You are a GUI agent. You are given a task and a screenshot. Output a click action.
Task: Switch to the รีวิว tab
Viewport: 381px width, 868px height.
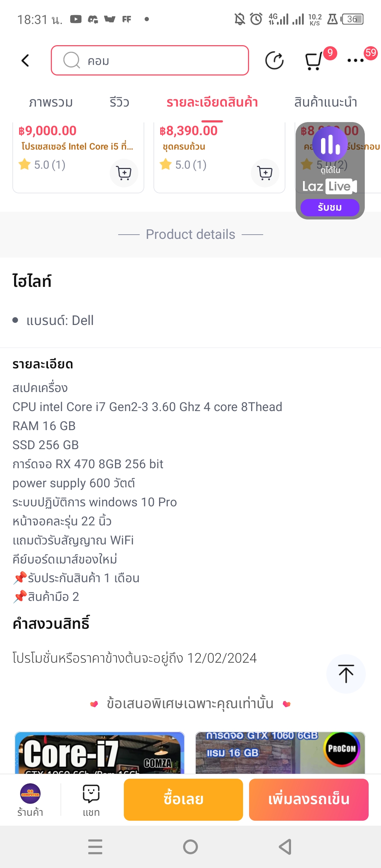(x=119, y=102)
